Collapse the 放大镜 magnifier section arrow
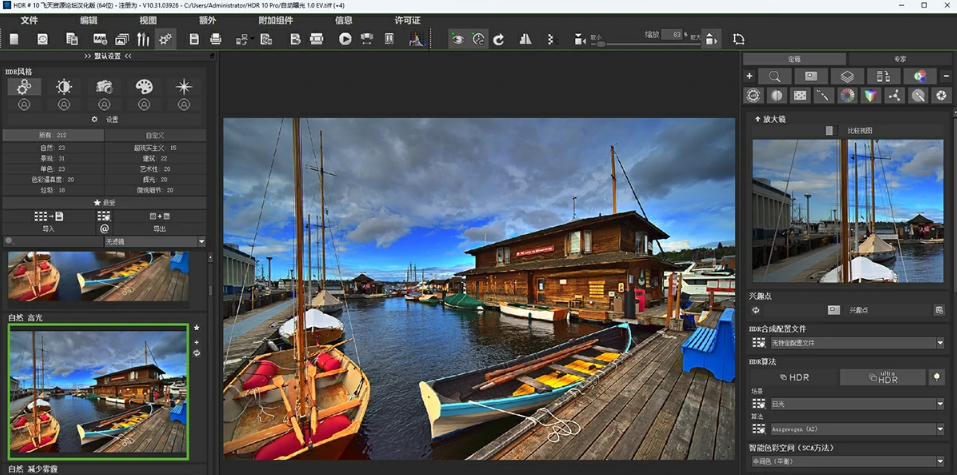Screen dimensions: 957x475 click(x=757, y=119)
